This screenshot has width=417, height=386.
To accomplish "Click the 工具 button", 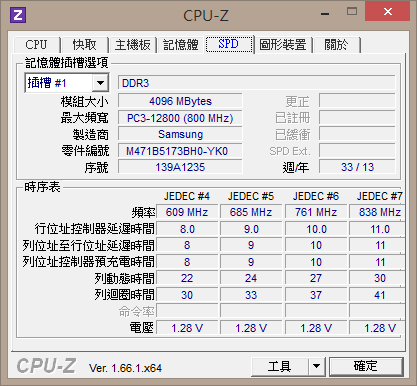I will pyautogui.click(x=279, y=367).
